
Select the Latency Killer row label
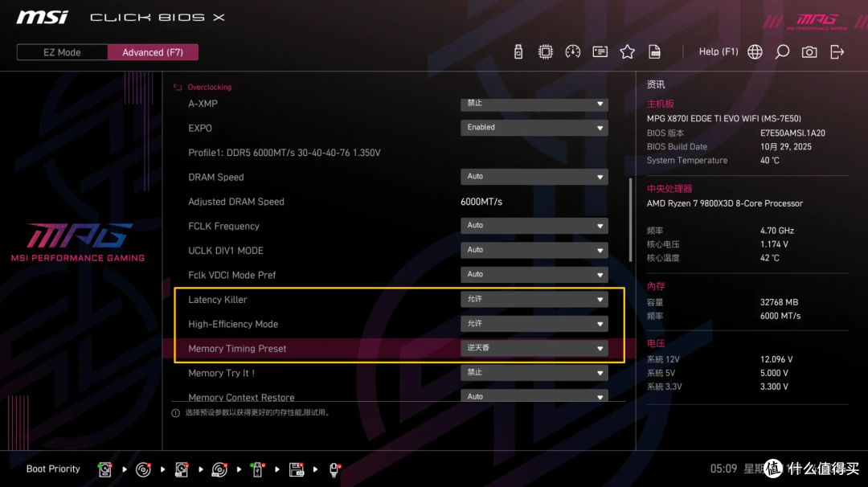[x=218, y=300]
